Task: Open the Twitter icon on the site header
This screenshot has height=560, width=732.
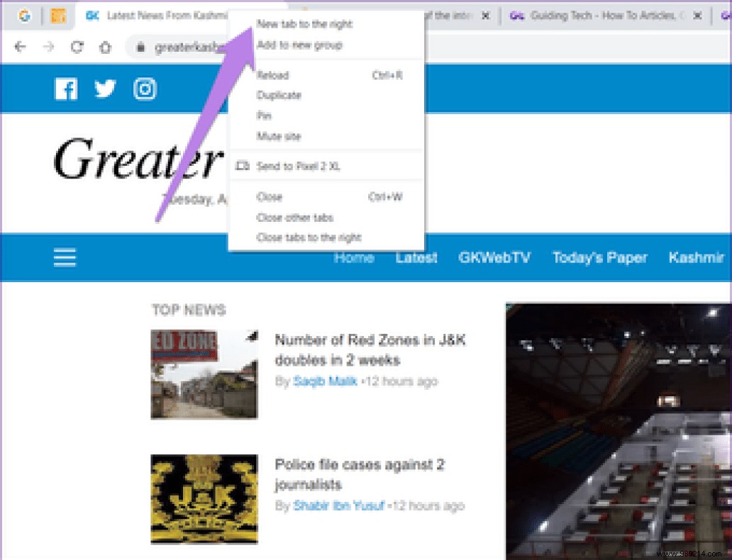Action: tap(105, 89)
